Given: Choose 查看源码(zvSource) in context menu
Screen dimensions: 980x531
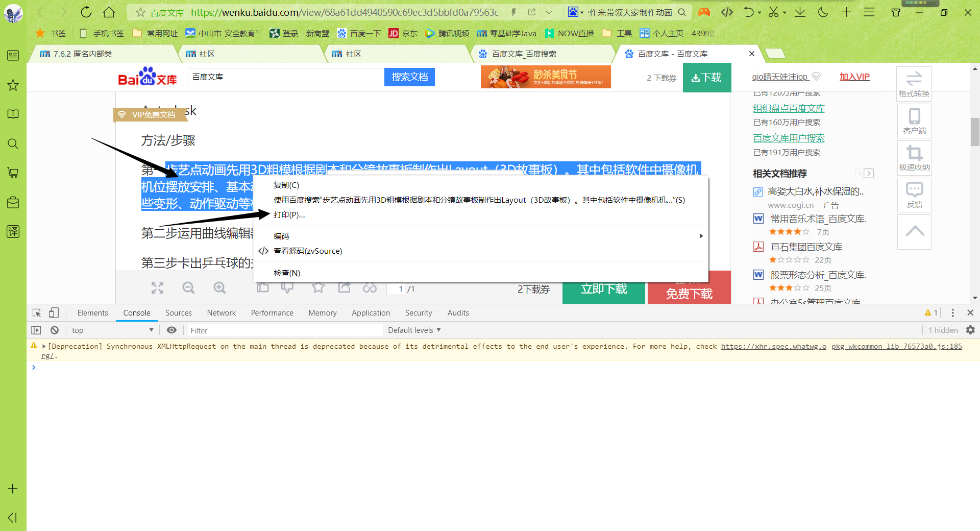Looking at the screenshot, I should coord(308,251).
